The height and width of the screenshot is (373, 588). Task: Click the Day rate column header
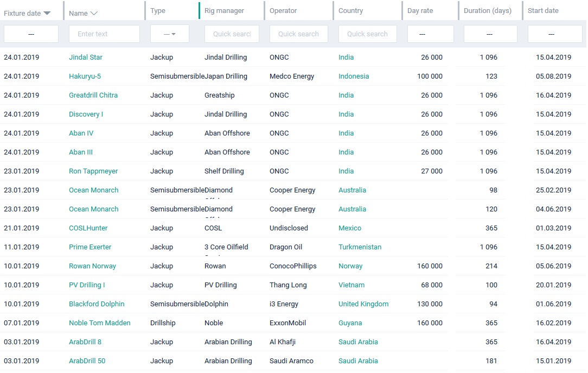coord(420,11)
